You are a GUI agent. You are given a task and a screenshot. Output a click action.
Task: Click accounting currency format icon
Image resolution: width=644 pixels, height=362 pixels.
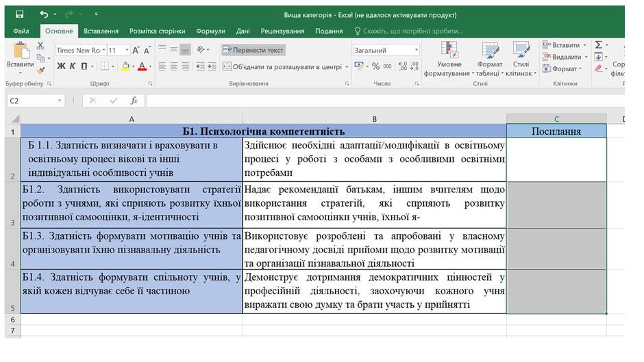pos(358,66)
